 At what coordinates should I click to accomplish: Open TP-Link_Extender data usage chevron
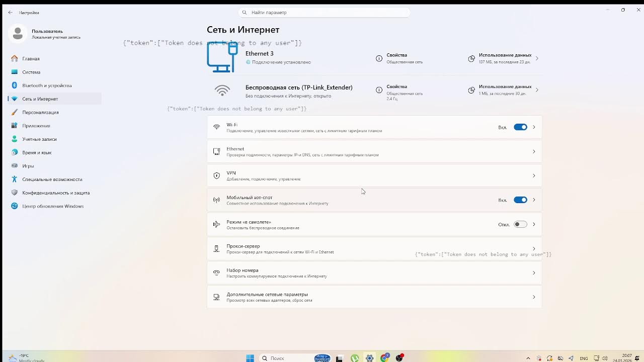(537, 90)
